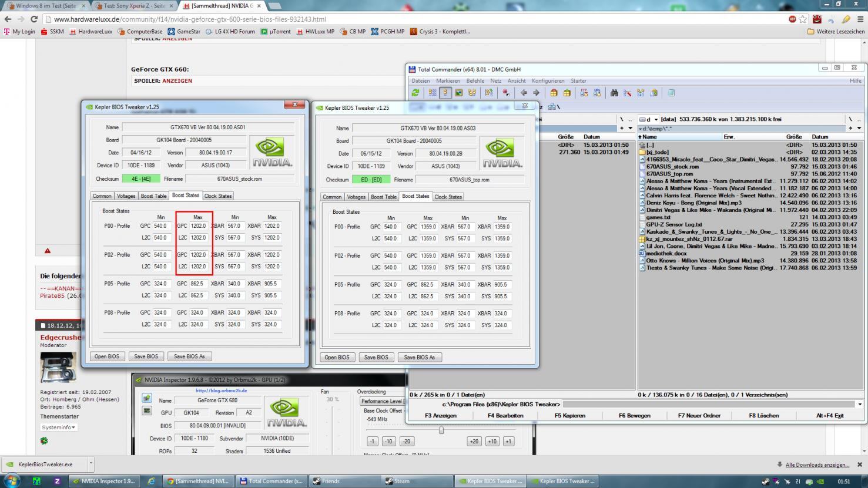Click Total Commander's back arrow toolbar icon
The height and width of the screenshot is (488, 868).
click(524, 93)
